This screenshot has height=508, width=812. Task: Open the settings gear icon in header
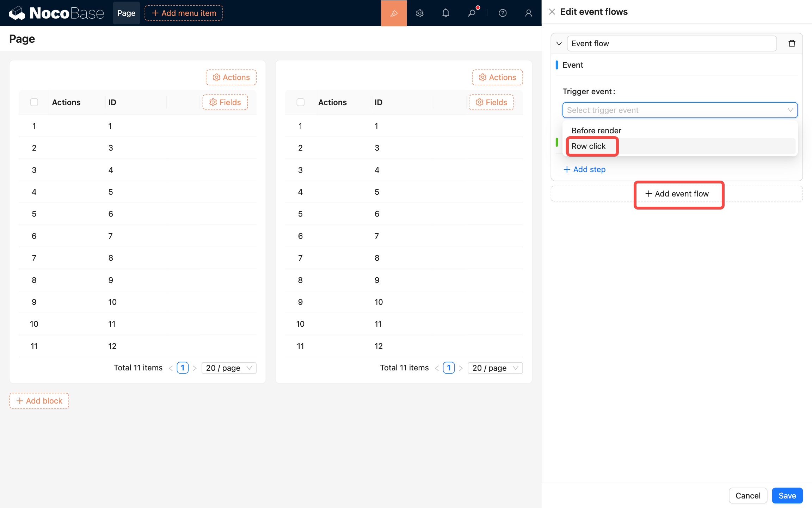(x=419, y=13)
